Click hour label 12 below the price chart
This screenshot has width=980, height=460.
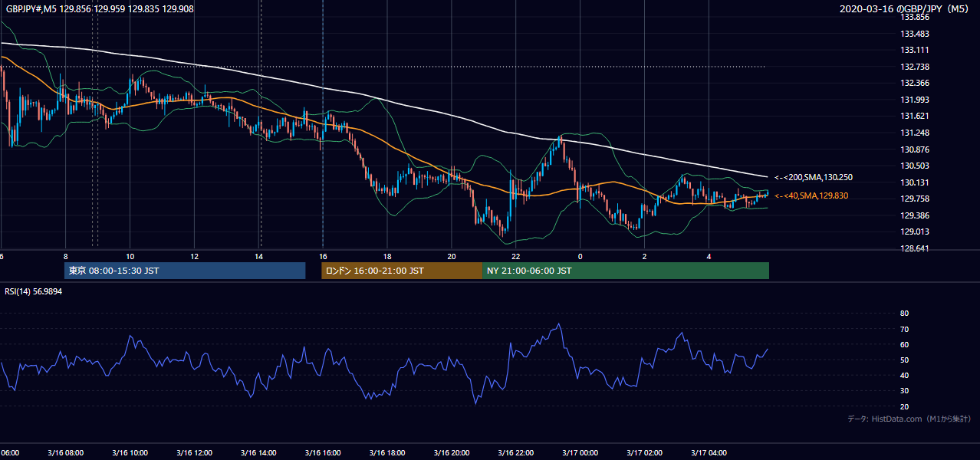click(195, 257)
